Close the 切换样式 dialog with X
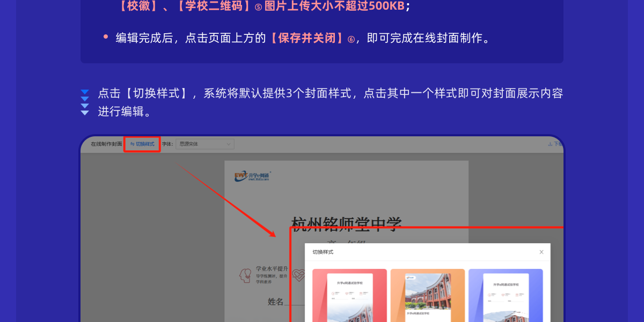This screenshot has height=322, width=644. coord(541,252)
